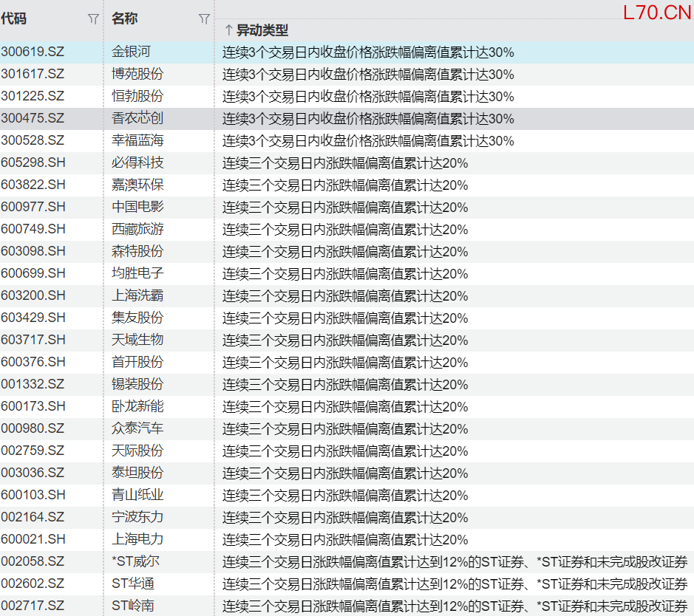Click the ST岭南 stock name
Image resolution: width=694 pixels, height=616 pixels.
point(133,606)
